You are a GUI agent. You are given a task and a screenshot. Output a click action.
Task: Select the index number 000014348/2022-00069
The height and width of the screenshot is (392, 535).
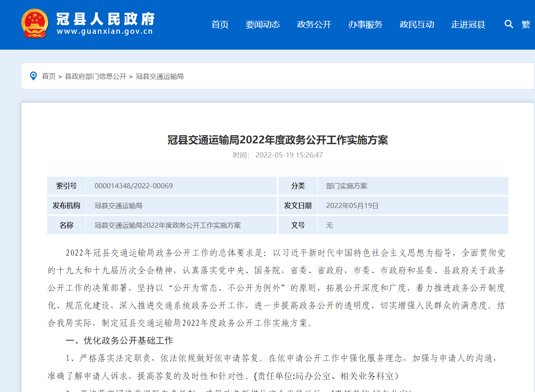pyautogui.click(x=134, y=186)
